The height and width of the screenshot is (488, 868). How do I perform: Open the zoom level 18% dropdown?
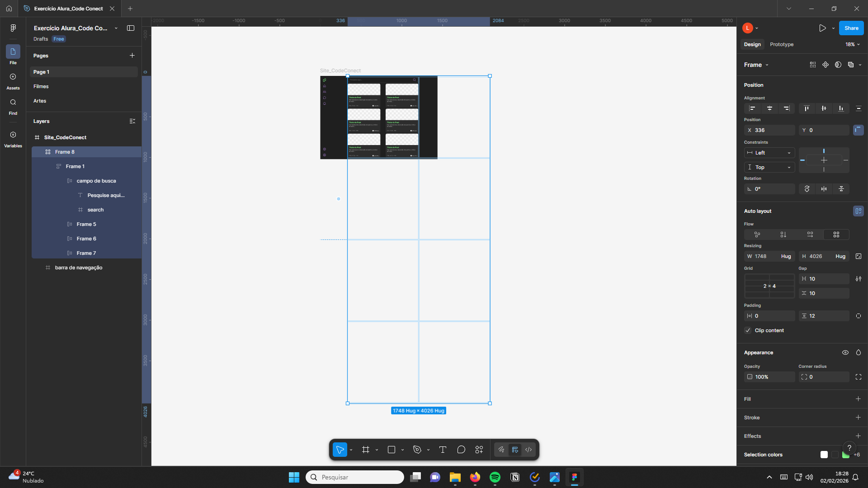[852, 44]
